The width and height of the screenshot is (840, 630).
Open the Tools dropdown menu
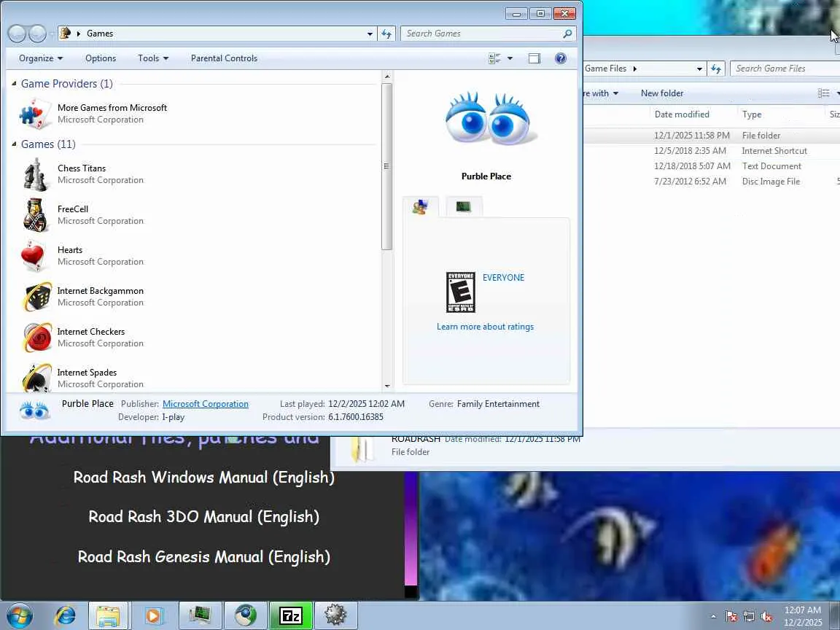[x=153, y=58]
